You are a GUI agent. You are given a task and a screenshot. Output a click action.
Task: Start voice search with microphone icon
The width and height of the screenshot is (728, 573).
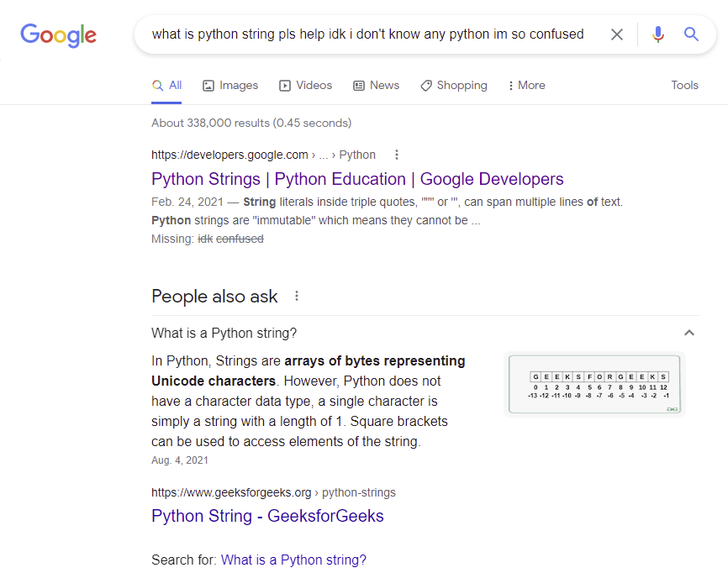(658, 34)
